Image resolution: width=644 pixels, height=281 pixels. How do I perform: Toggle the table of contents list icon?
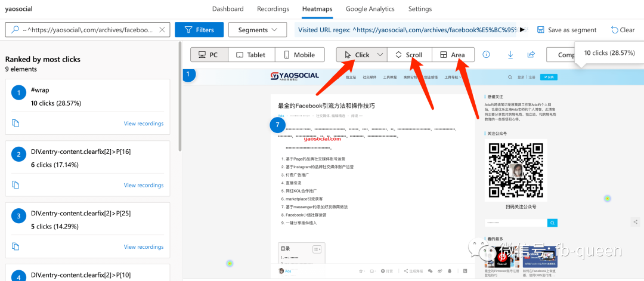tap(317, 249)
